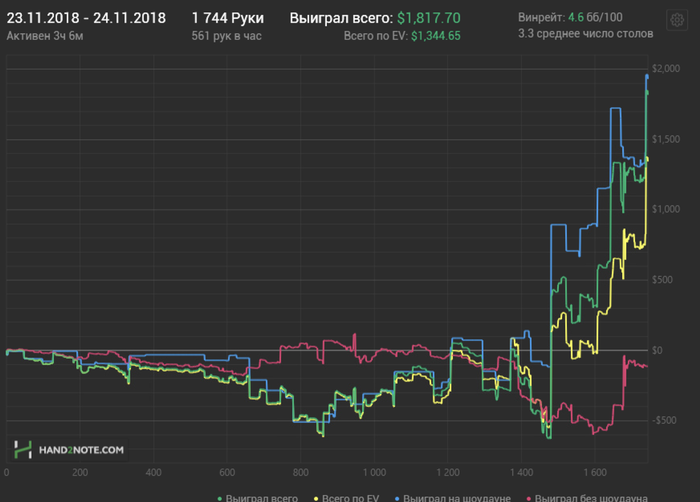Click the $0 y-axis label

[657, 350]
